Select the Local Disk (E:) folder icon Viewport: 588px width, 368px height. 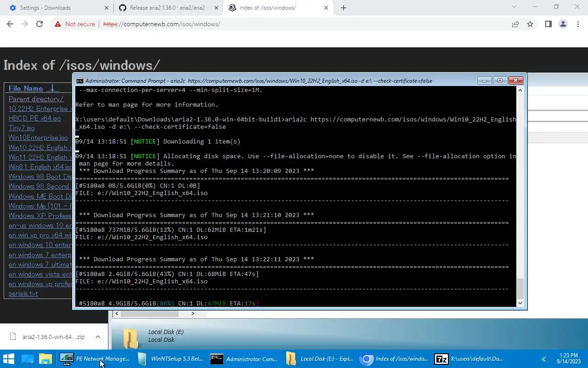pos(131,338)
